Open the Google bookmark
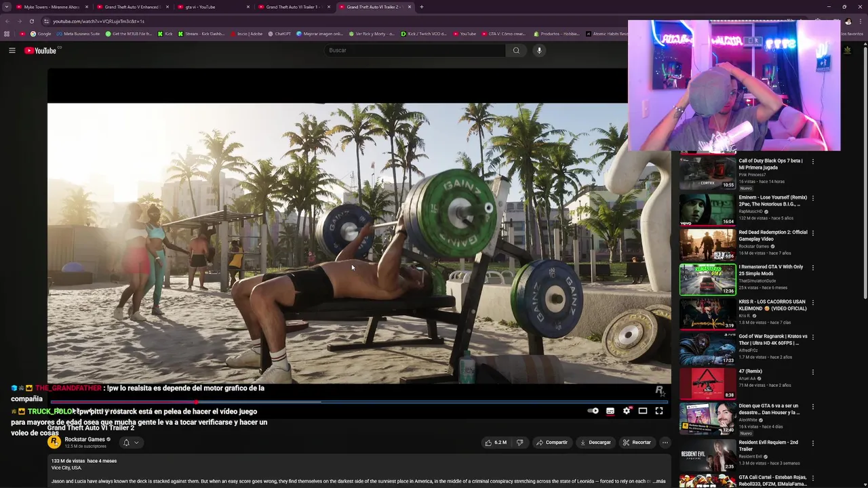The image size is (868, 488). click(x=41, y=34)
